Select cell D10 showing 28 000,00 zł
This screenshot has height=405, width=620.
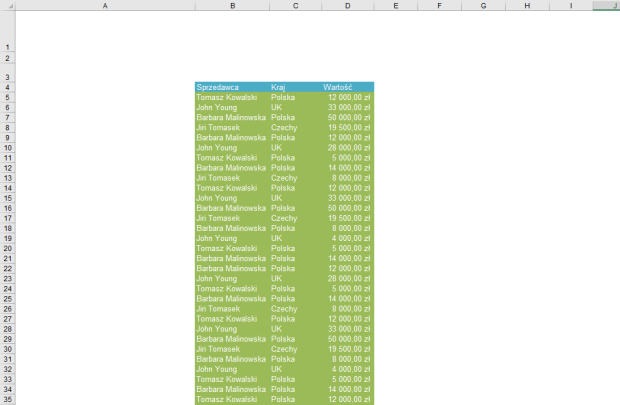coord(347,147)
